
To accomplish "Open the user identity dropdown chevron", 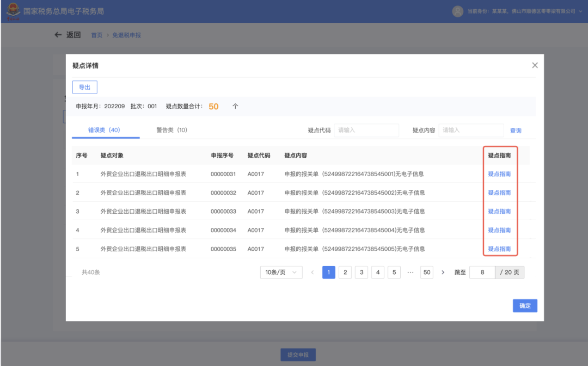I will (580, 11).
